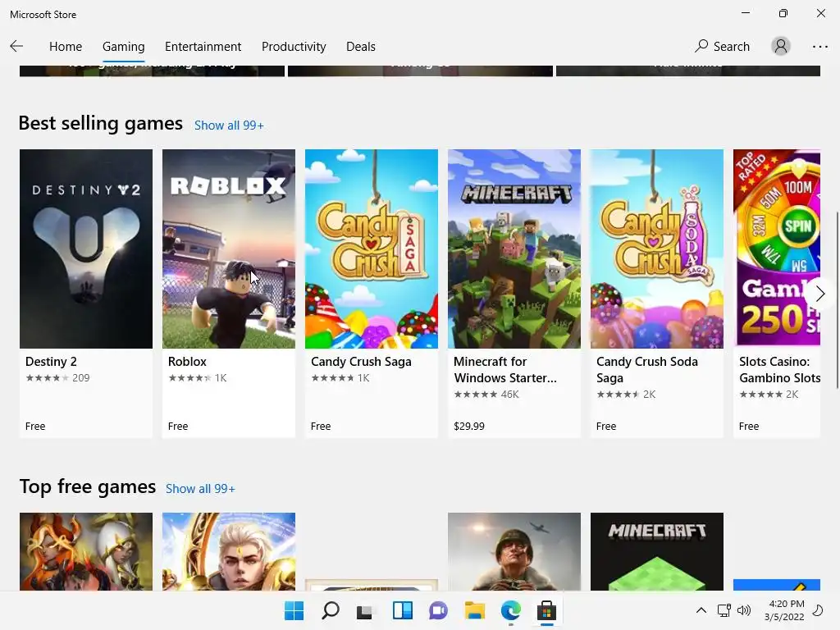Click the vertical scrollbar of the Store page
The height and width of the screenshot is (630, 840).
[837, 300]
